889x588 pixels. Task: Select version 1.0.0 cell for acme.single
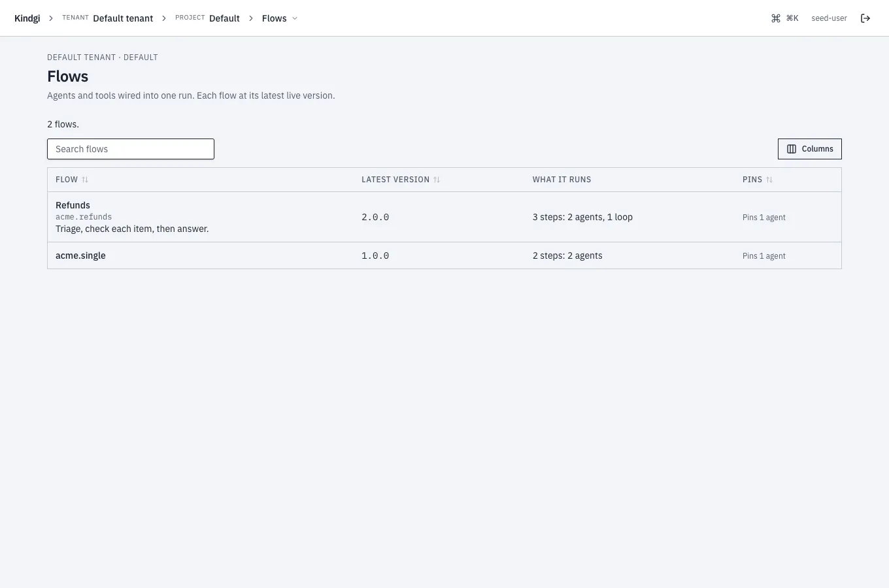375,255
